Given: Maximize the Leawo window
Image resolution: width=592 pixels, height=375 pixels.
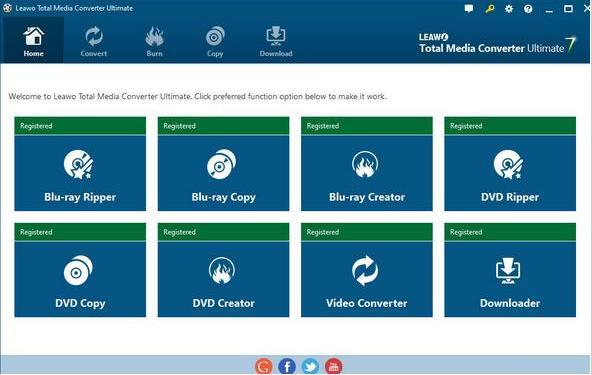Looking at the screenshot, I should pyautogui.click(x=568, y=9).
